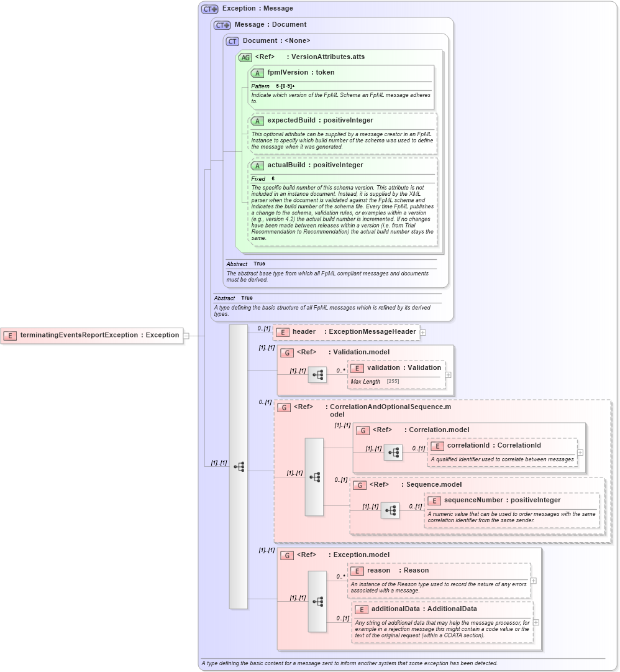Click the CT icon beside Exception : Message
This screenshot has width=620, height=672.
(210, 9)
